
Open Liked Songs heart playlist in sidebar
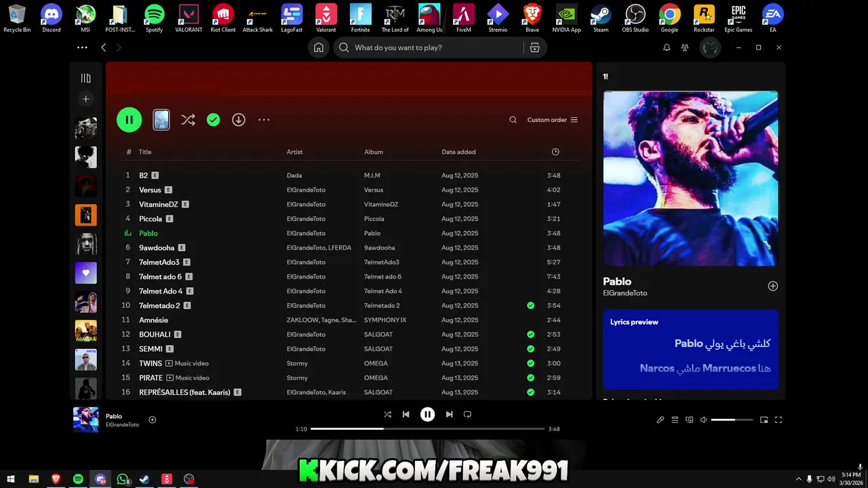coord(85,272)
